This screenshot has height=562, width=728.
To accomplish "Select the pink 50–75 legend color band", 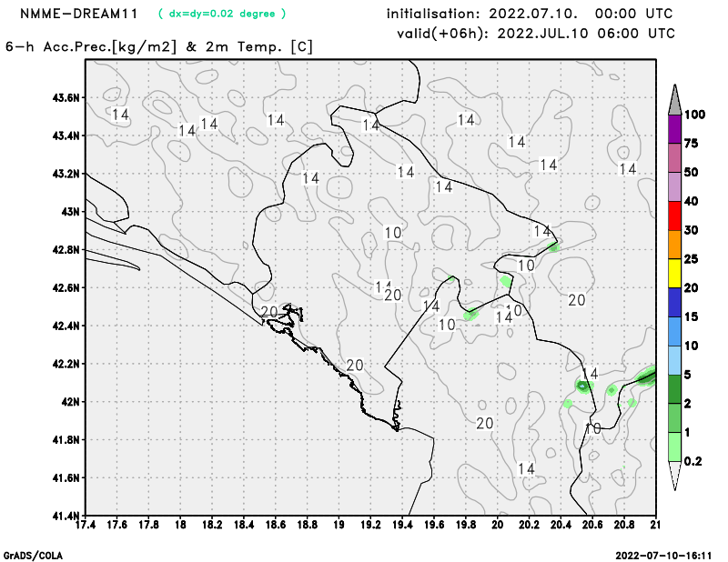I will click(674, 158).
